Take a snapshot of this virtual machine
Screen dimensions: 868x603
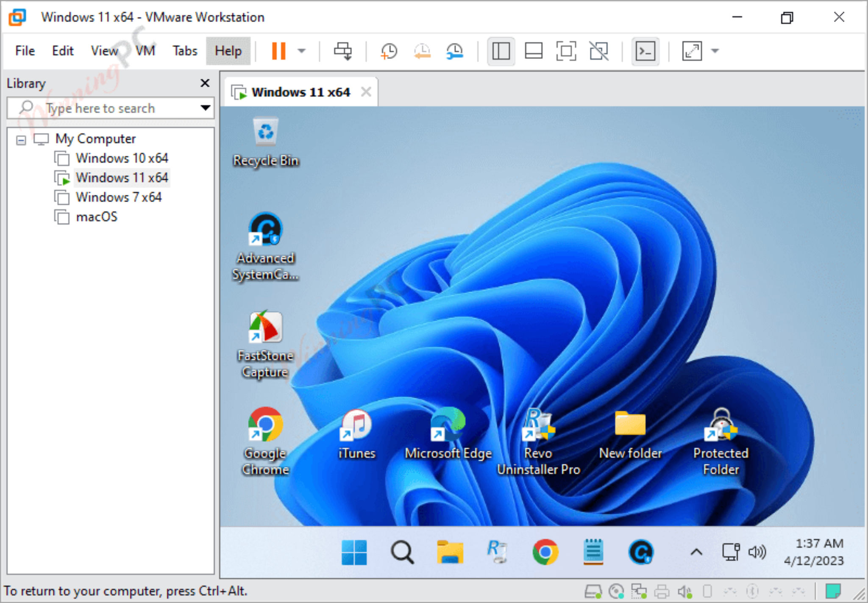point(389,51)
